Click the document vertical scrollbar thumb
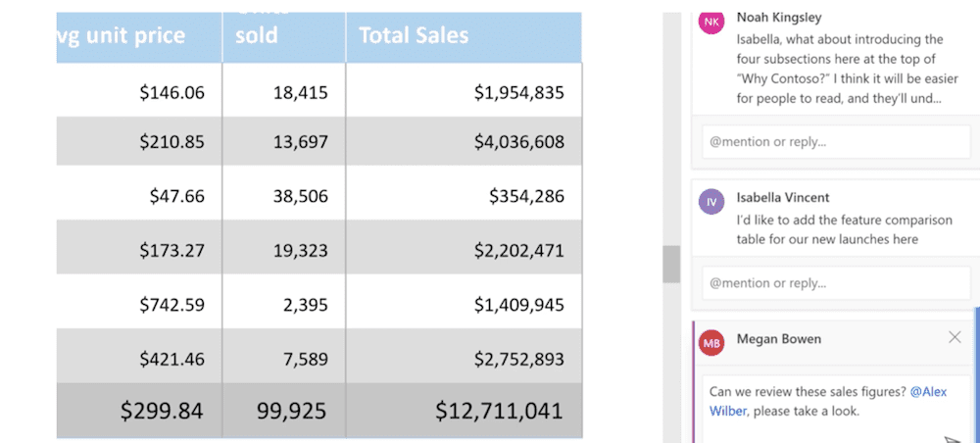The image size is (980, 443). (671, 264)
